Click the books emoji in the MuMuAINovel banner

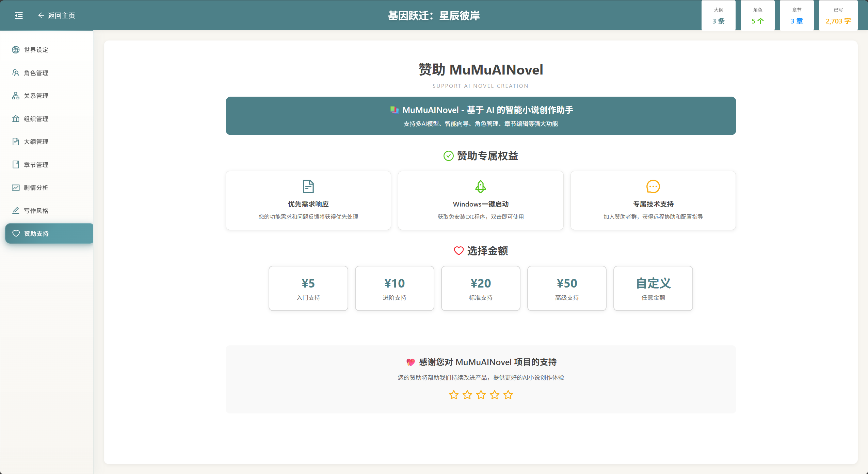pos(394,110)
